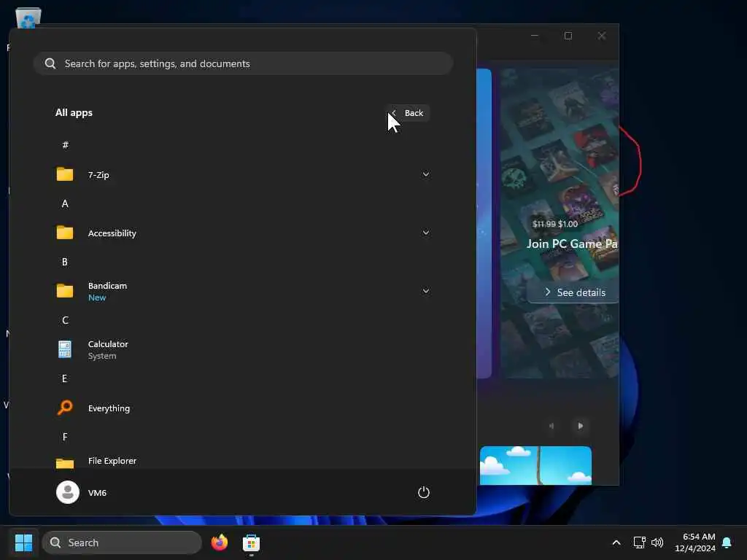Click the Windows Start button
This screenshot has width=747, height=560.
coord(23,542)
